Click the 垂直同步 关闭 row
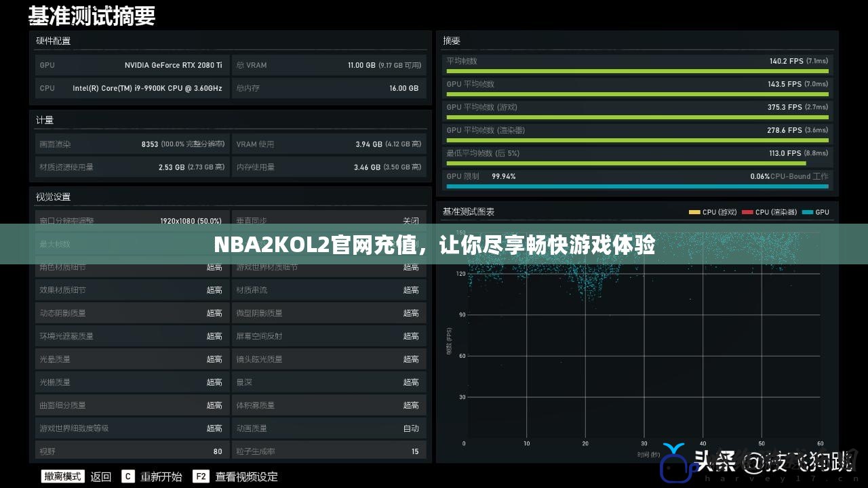The width and height of the screenshot is (868, 488). click(x=329, y=220)
